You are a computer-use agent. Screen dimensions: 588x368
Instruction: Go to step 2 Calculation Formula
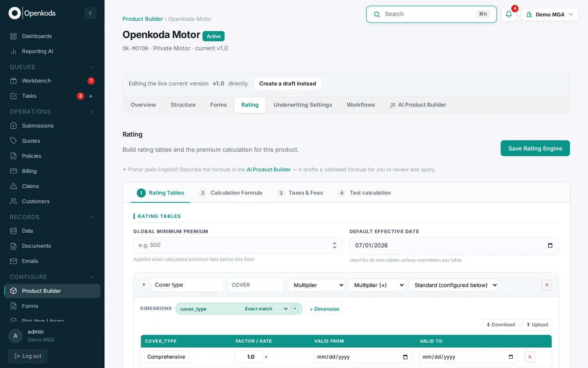click(x=230, y=193)
